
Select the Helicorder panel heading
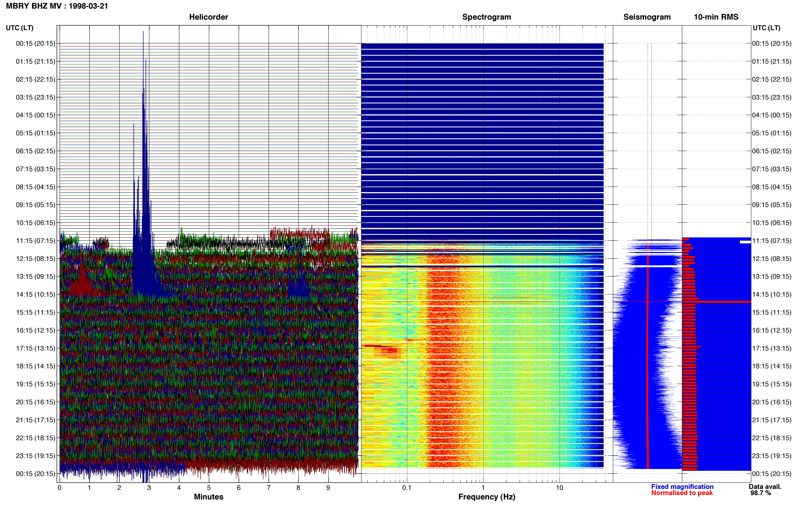[209, 17]
